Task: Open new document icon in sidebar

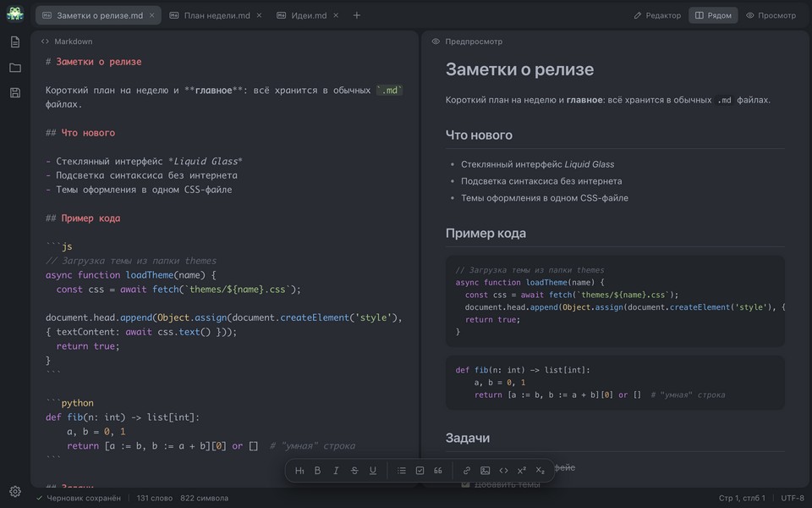Action: tap(15, 42)
